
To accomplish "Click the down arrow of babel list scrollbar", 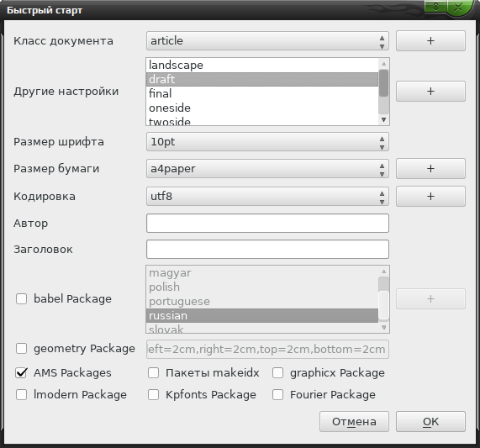I will tap(383, 328).
